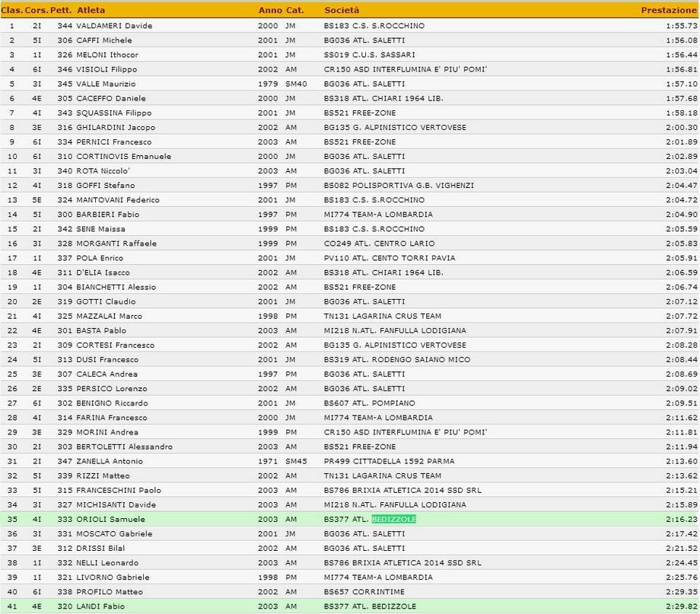The width and height of the screenshot is (700, 614).
Task: Select athlete name DRISSI Bilal
Action: coord(100,549)
